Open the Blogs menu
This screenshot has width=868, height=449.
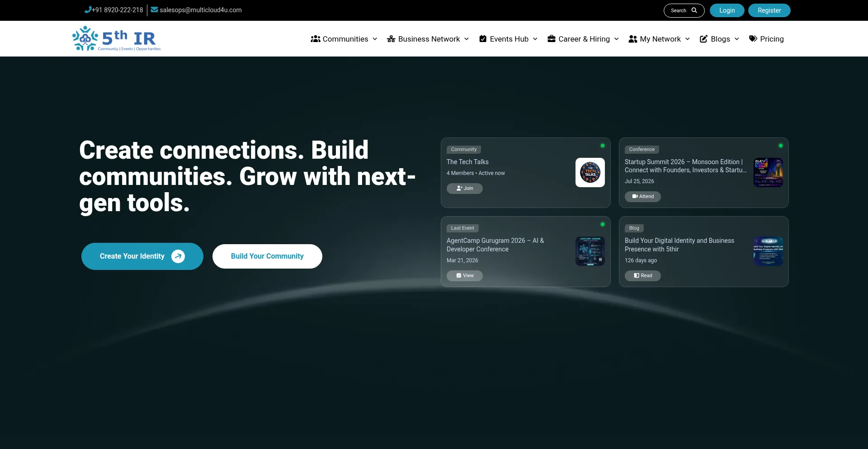coord(720,39)
